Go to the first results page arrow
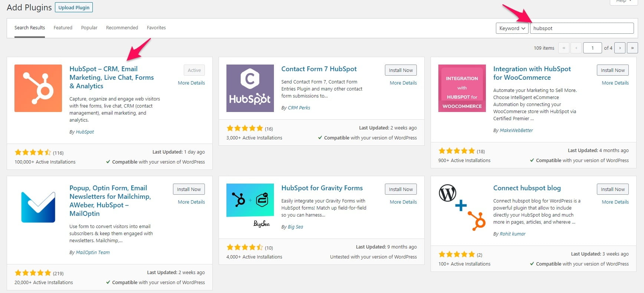The image size is (644, 293). (x=564, y=48)
